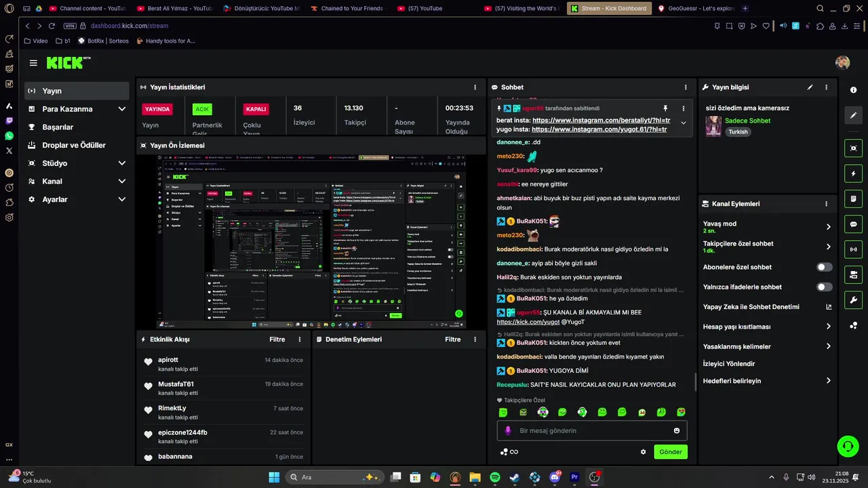The height and width of the screenshot is (488, 868).
Task: Open Yayın İstatistikleri three-dot options
Action: tap(475, 87)
